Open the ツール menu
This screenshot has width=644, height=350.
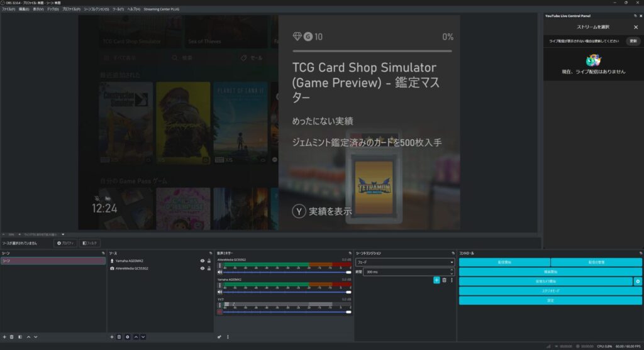[118, 9]
